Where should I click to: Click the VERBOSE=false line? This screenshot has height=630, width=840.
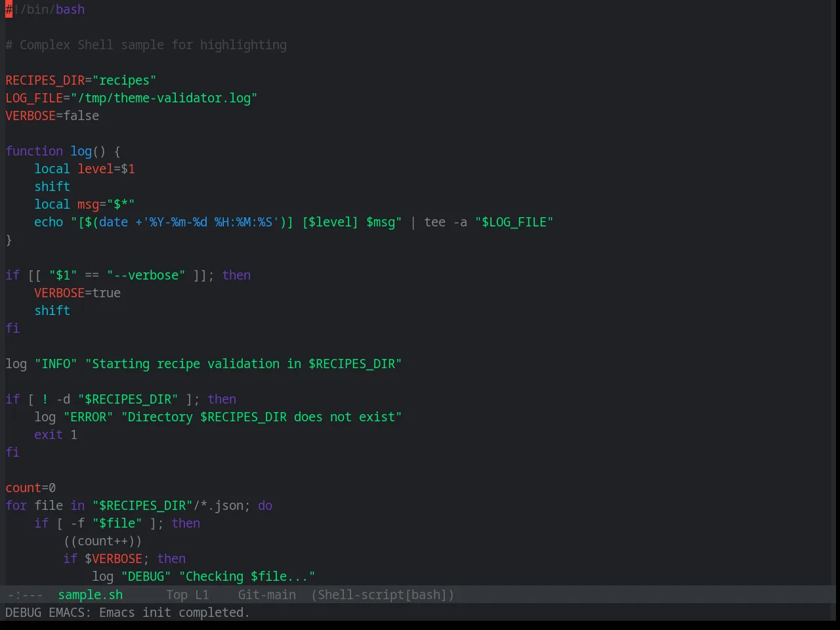(52, 115)
